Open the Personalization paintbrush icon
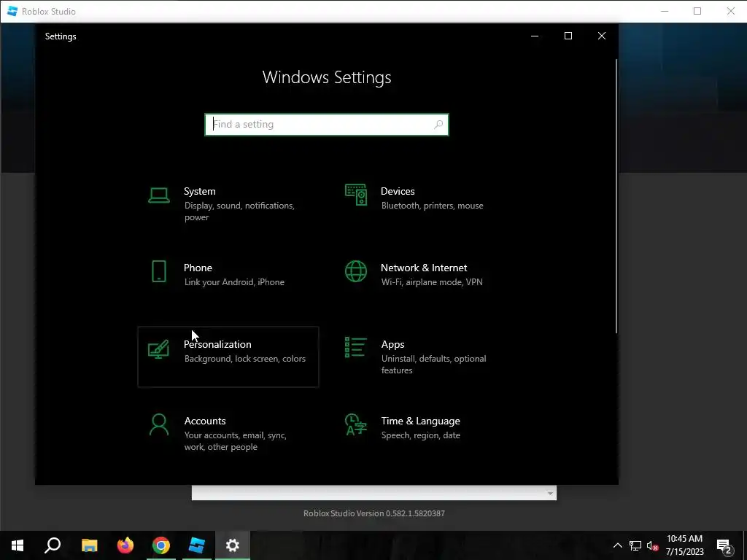This screenshot has height=560, width=747. (158, 349)
